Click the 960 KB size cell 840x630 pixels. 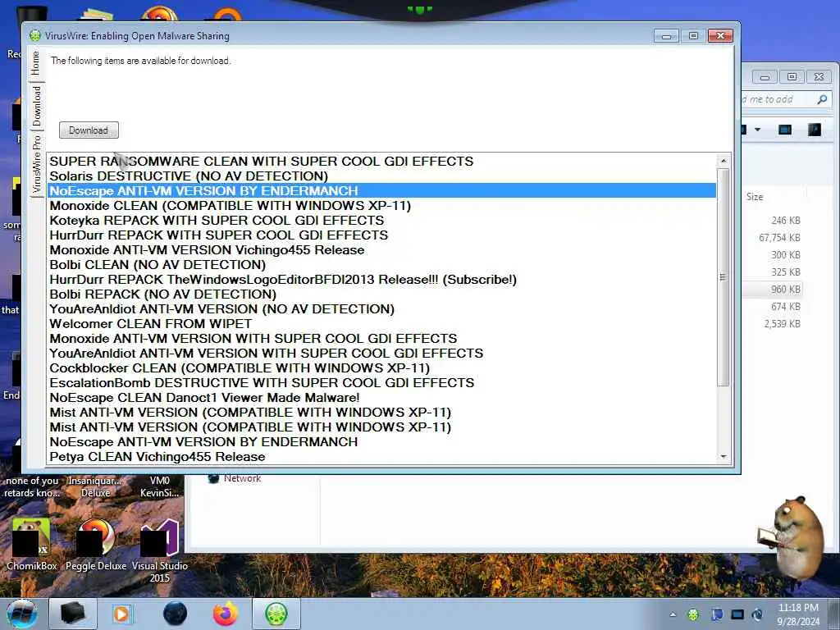click(786, 290)
